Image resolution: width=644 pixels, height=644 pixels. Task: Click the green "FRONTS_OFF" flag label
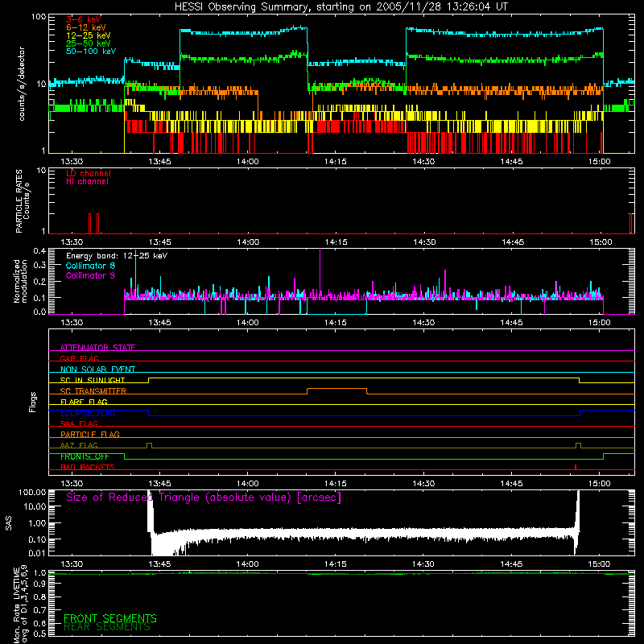[x=85, y=456]
